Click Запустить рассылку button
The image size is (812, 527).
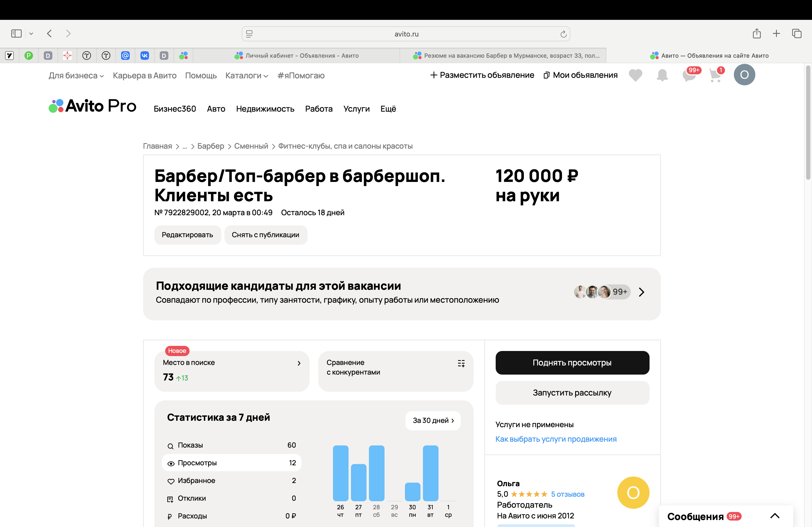tap(572, 393)
